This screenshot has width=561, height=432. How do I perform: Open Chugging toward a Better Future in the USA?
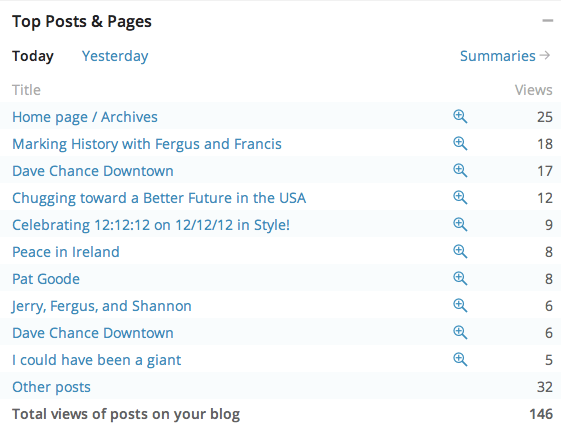click(159, 198)
